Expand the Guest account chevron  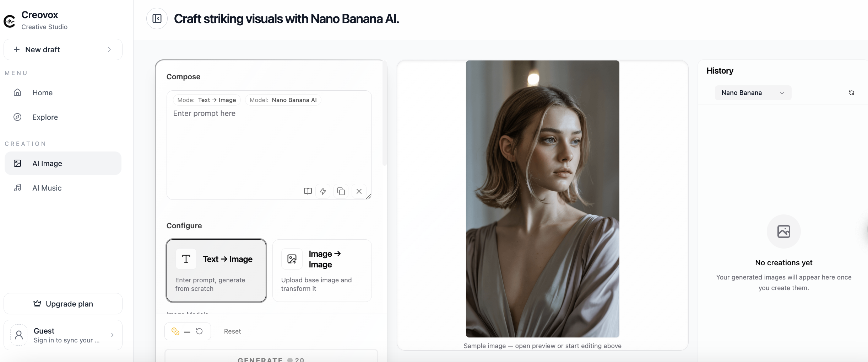point(112,335)
